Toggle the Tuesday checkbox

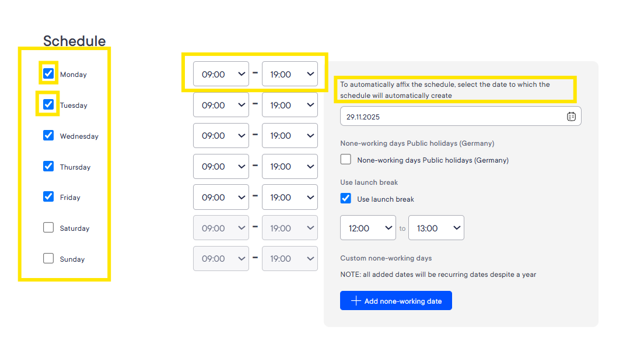pos(48,104)
